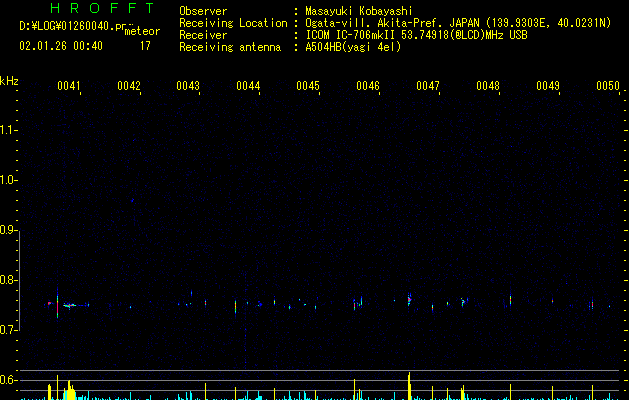Click the 0050 time marker
The height and width of the screenshot is (400, 629).
[x=608, y=86]
